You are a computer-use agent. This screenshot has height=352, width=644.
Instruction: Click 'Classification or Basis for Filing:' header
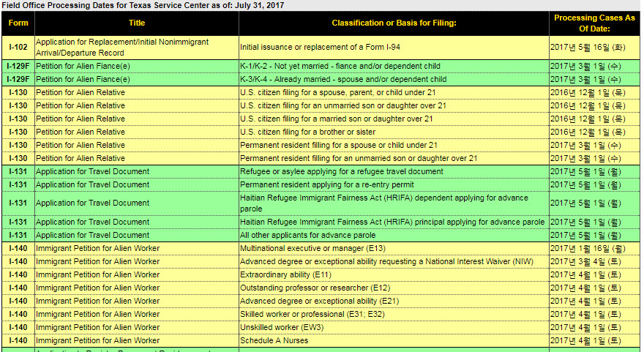coord(394,23)
